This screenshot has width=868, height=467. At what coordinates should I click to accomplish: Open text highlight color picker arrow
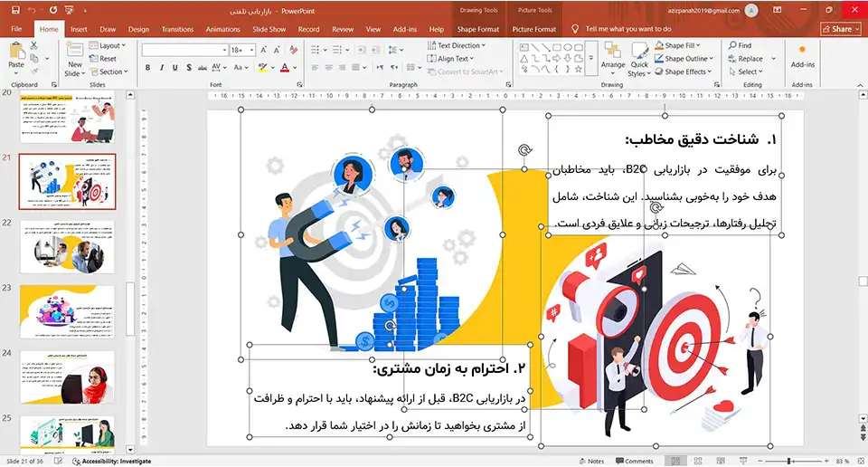tap(273, 68)
